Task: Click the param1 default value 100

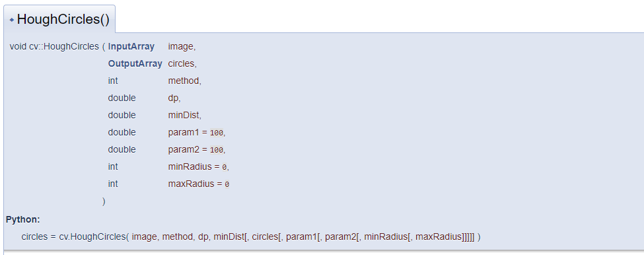Action: tap(217, 133)
